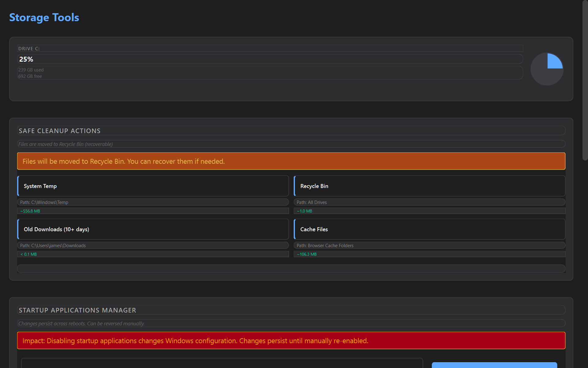Image resolution: width=588 pixels, height=368 pixels.
Task: Click the Recycle Bin cleanup button
Action: tap(429, 186)
